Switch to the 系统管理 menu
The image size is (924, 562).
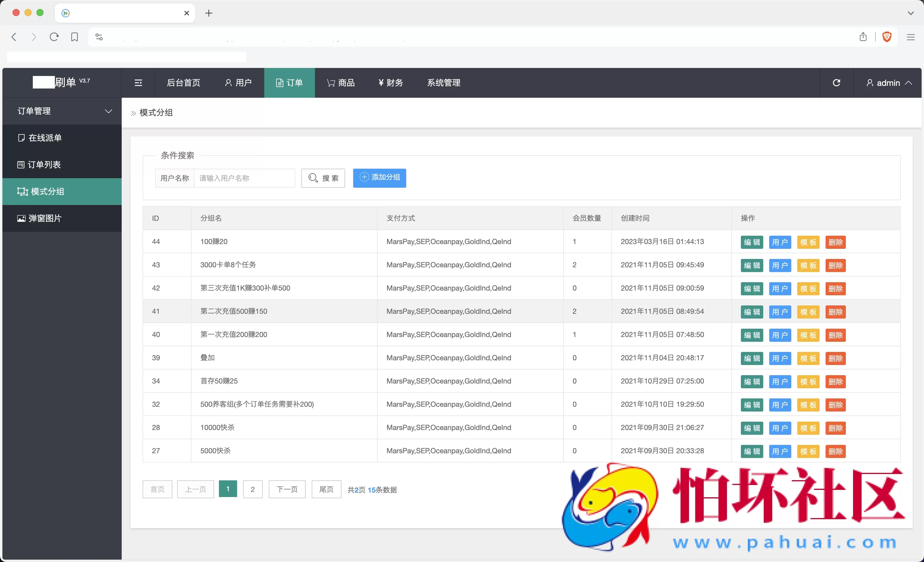tap(443, 83)
